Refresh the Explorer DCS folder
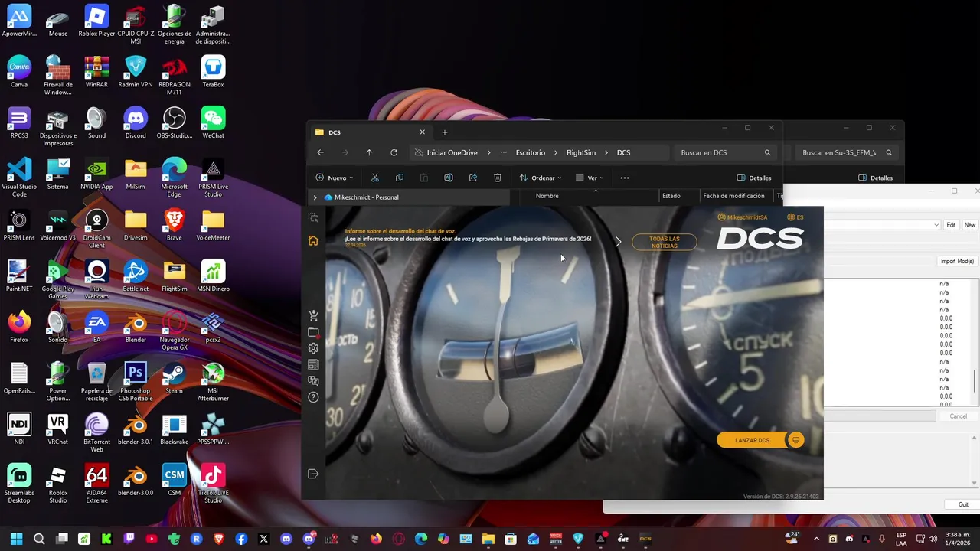 pyautogui.click(x=394, y=152)
